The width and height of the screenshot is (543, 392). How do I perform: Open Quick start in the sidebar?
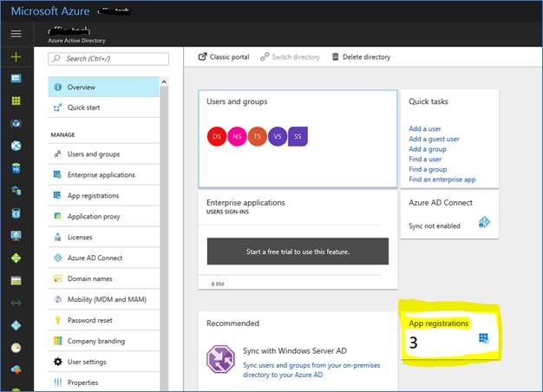point(104,108)
